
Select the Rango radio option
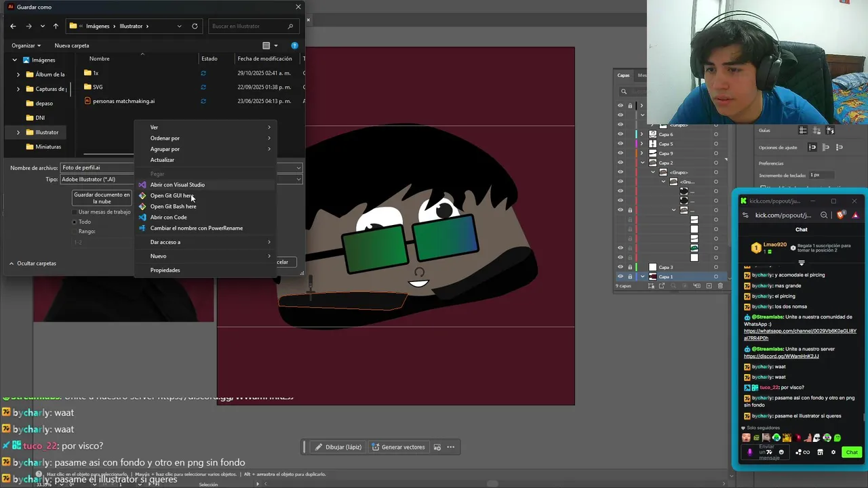(75, 231)
